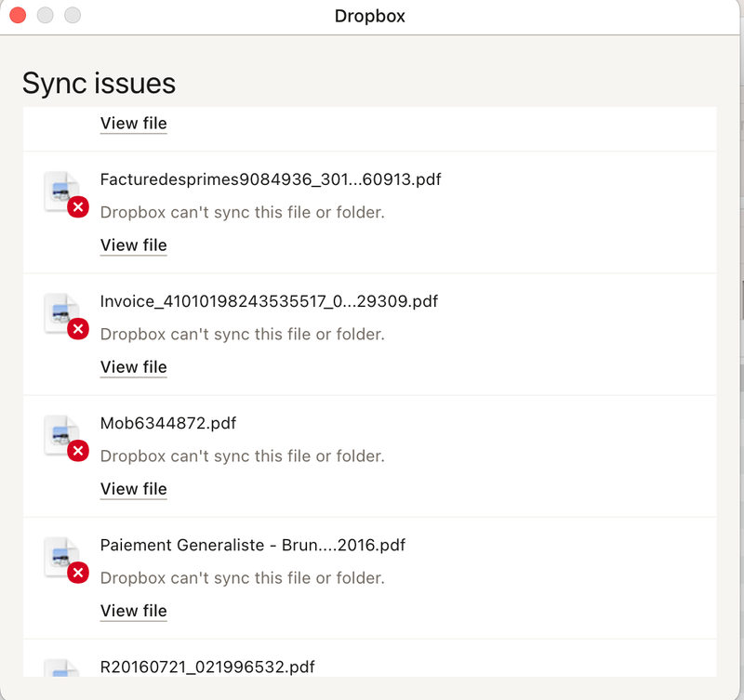Select the R20160721_021996532.pdf file name

[206, 667]
